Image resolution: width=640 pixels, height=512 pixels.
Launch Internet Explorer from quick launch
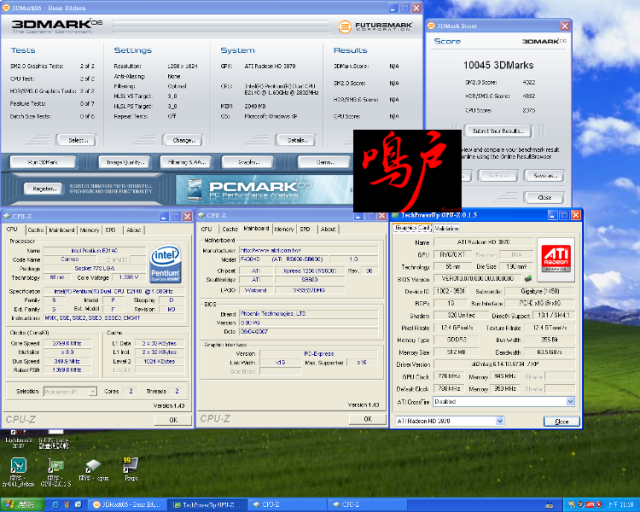click(x=56, y=505)
